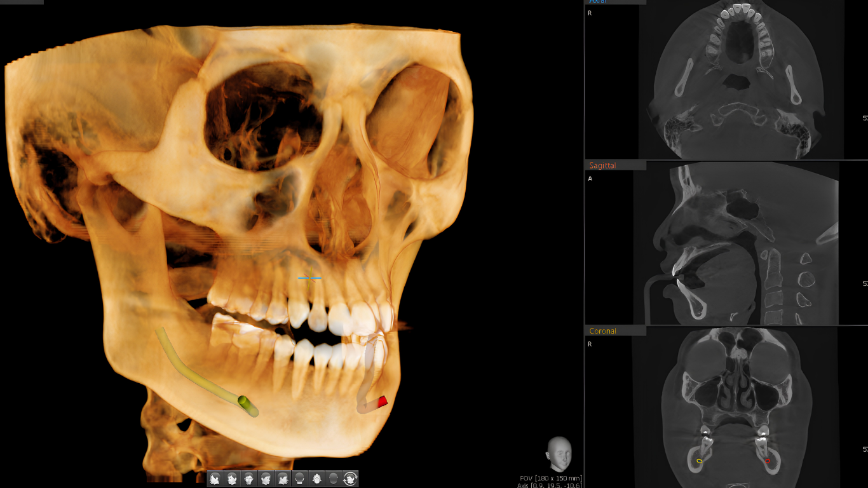This screenshot has width=868, height=488.
Task: Switch to the back-of-head posterior view
Action: (x=299, y=478)
